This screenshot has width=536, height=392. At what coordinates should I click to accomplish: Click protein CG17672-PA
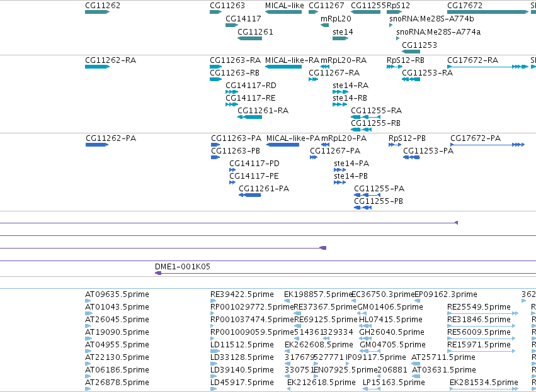pyautogui.click(x=488, y=145)
